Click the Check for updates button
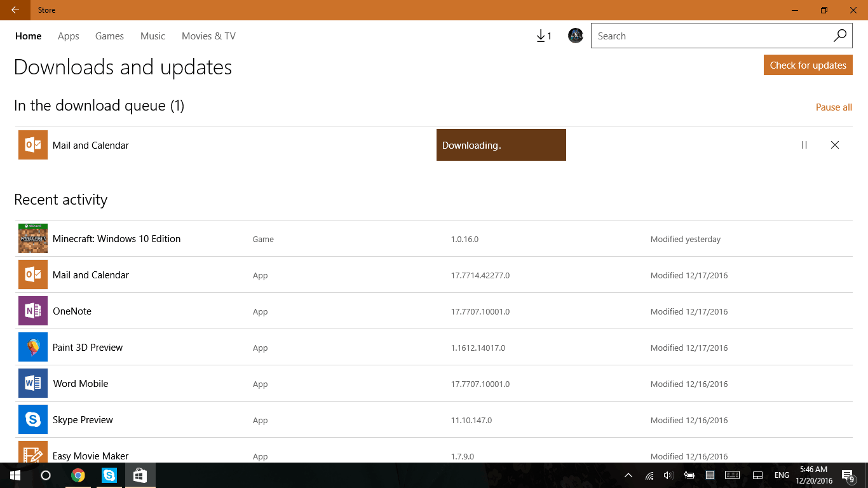The height and width of the screenshot is (488, 868). (808, 65)
